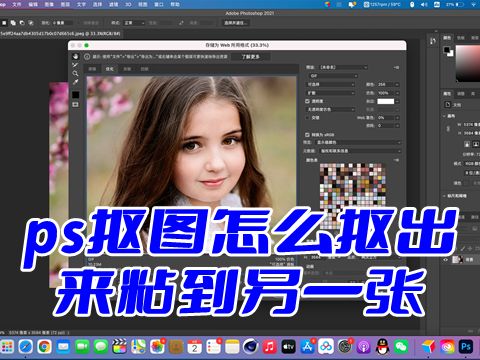Open the 窗口 menu
Image resolution: width=480 pixels, height=360 pixels.
[x=159, y=4]
